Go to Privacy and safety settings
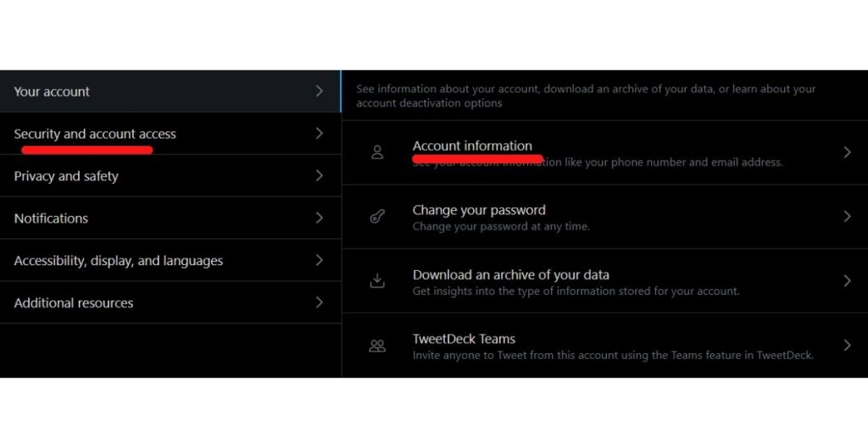 (x=66, y=176)
